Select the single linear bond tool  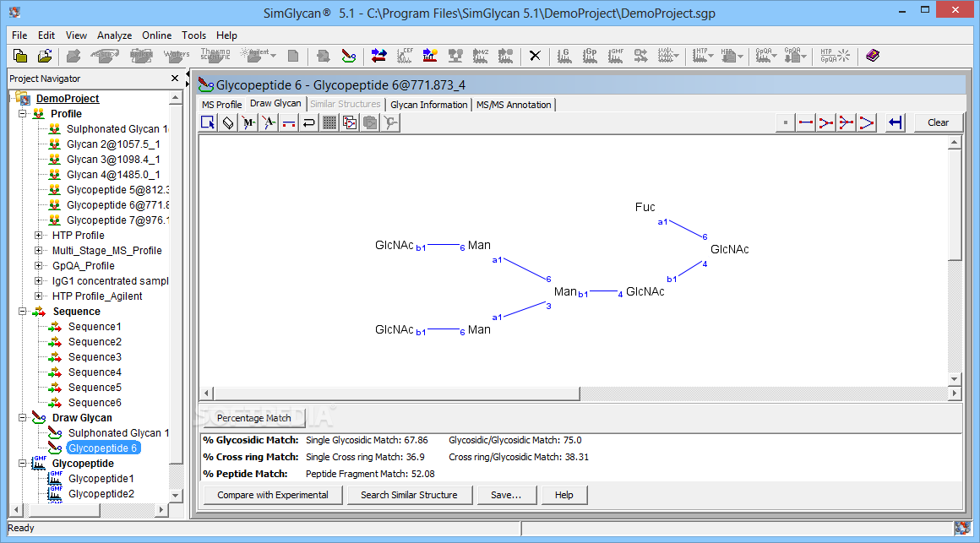coord(806,122)
